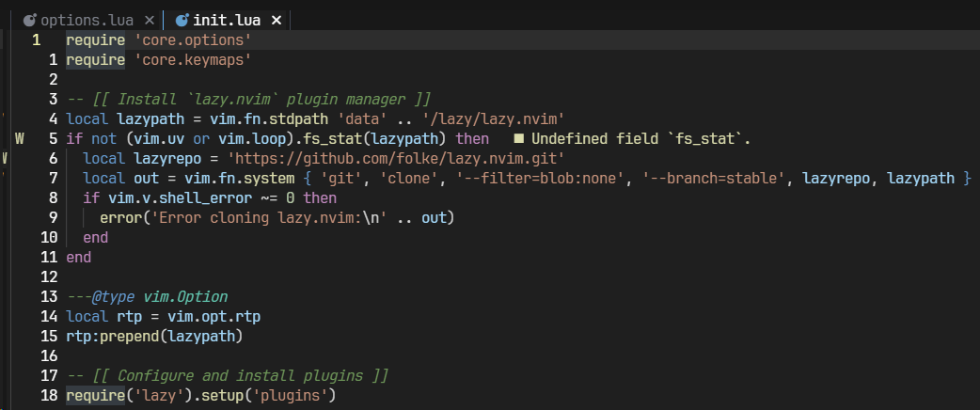Click relative line number 18 in gutter
Screen dimensions: 980x410
coord(49,396)
